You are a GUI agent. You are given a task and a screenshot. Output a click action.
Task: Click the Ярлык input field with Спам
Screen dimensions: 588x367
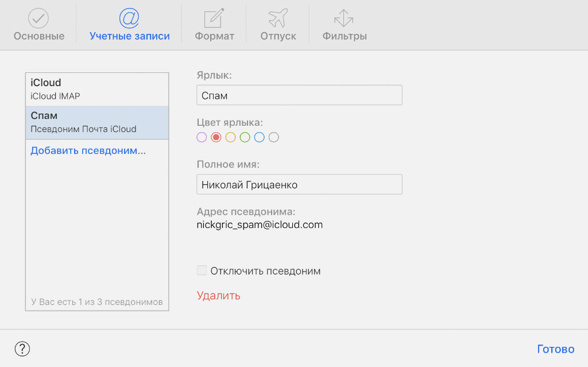click(299, 95)
